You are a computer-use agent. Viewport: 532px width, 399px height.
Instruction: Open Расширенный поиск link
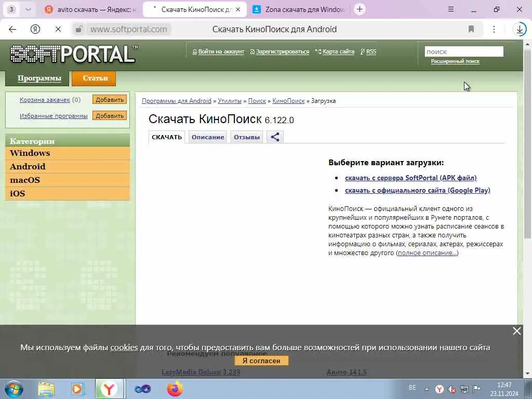455,61
